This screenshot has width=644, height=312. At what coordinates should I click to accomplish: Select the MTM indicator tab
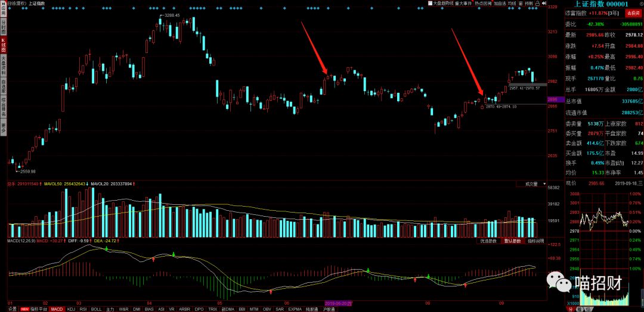tap(254, 309)
